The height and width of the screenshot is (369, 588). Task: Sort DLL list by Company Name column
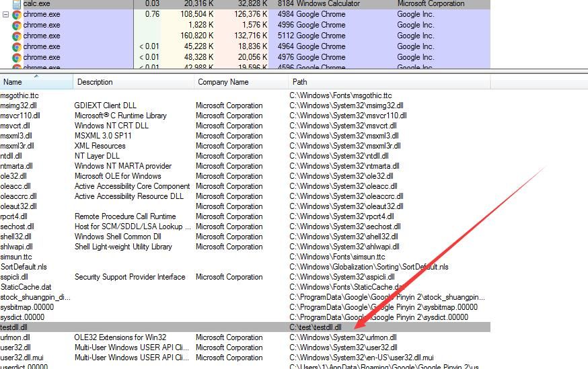pos(241,82)
